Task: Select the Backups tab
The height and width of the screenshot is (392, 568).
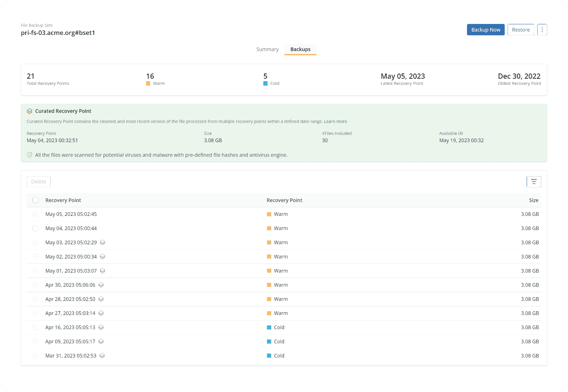Action: click(x=300, y=50)
